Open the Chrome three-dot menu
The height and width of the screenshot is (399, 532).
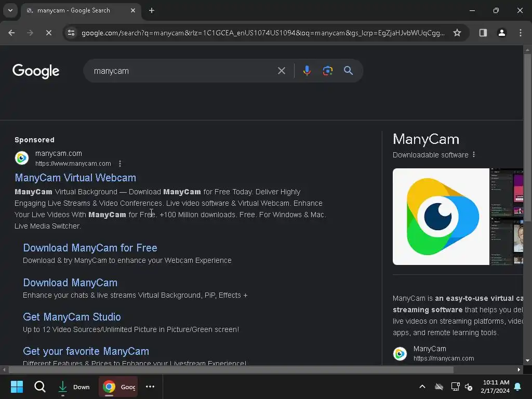point(520,33)
